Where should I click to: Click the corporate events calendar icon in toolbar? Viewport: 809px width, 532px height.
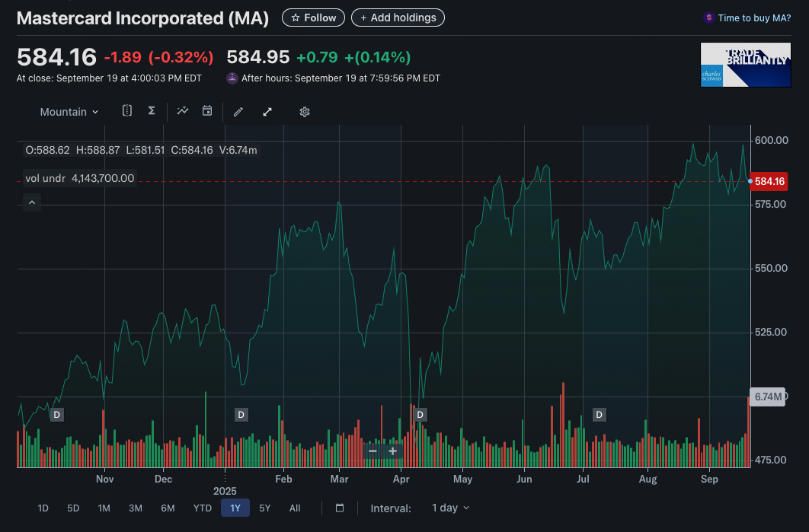tap(206, 111)
